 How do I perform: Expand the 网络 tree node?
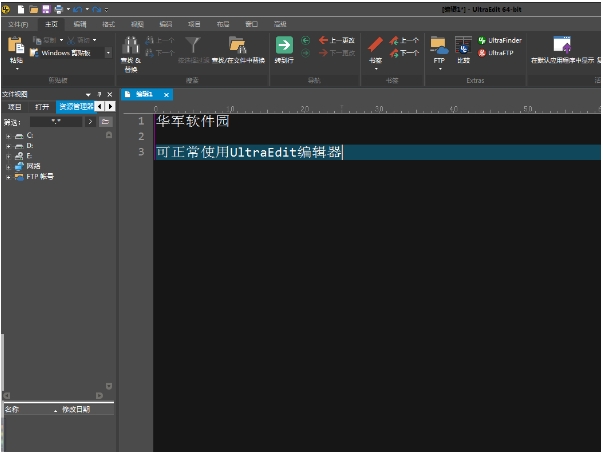pos(8,167)
